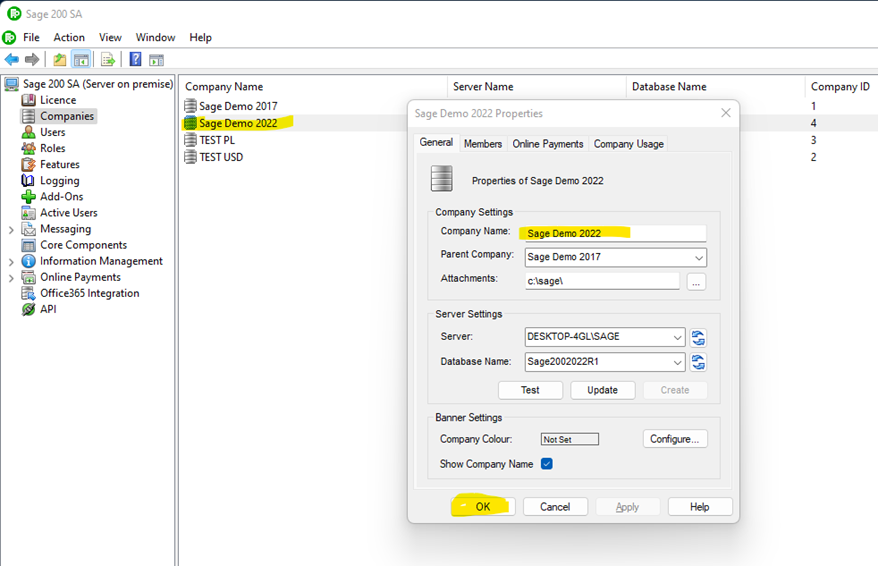878x566 pixels.
Task: Browse attachments with the ... button
Action: (x=696, y=282)
